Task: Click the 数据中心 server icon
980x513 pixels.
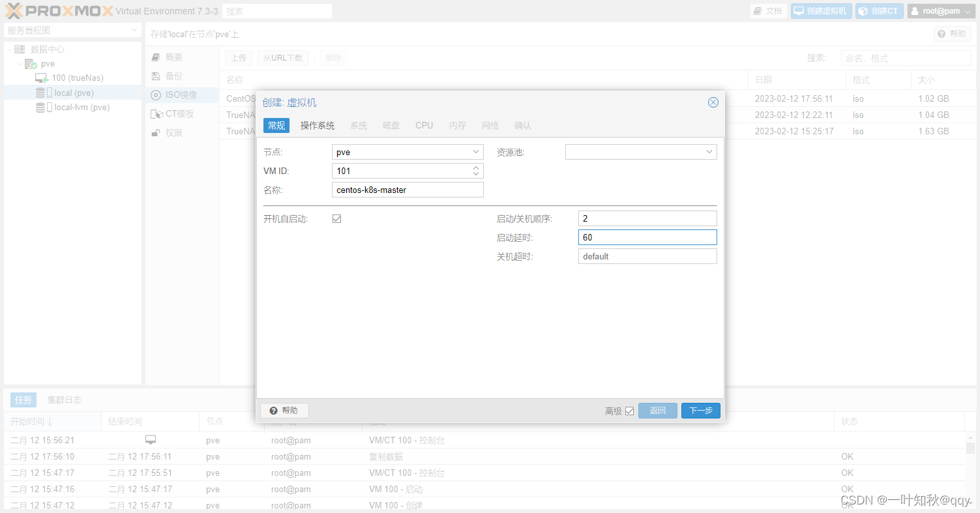Action: point(20,49)
